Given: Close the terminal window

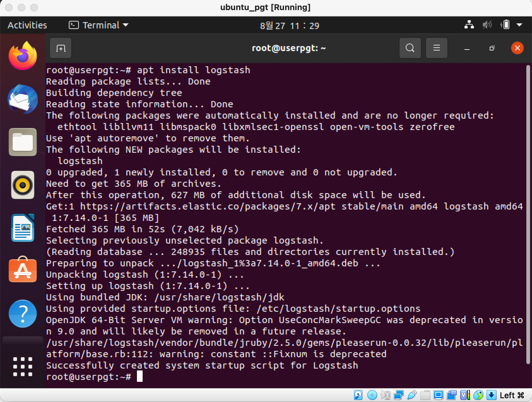Looking at the screenshot, I should tap(517, 48).
